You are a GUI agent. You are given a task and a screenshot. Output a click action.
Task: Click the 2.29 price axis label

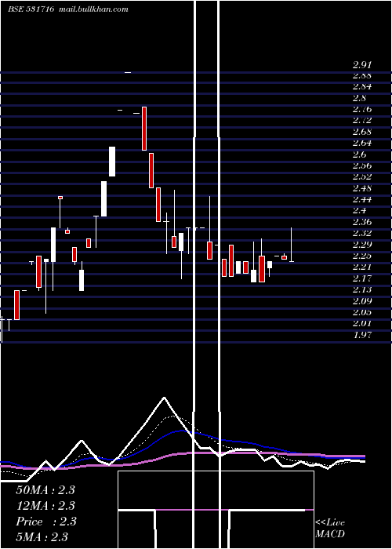pos(362,244)
